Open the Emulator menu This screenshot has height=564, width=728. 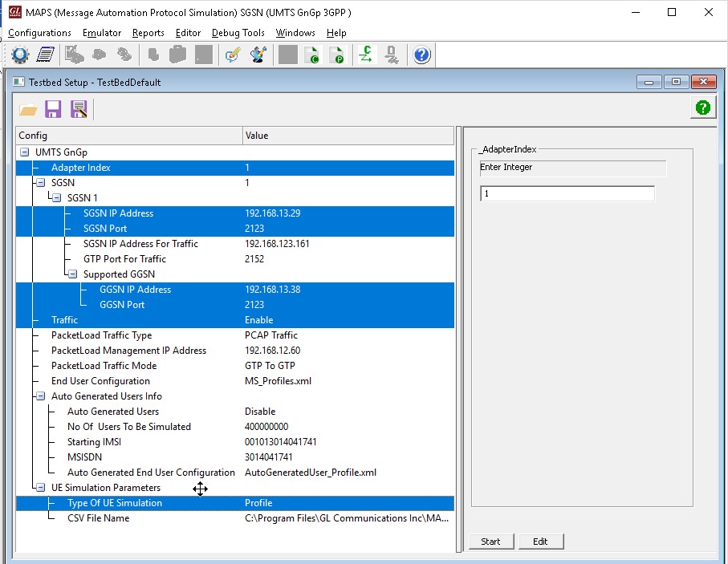coord(101,33)
